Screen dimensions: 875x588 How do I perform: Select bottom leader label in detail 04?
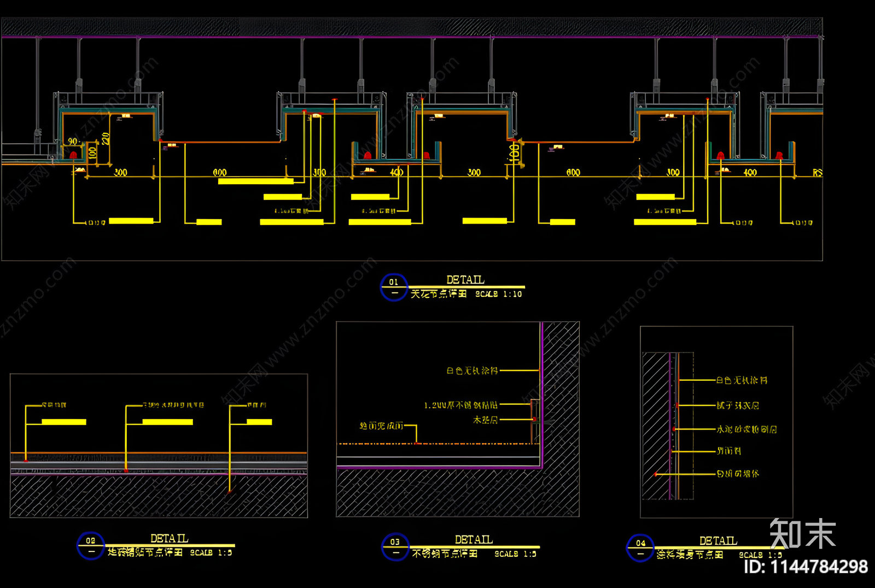coord(738,474)
